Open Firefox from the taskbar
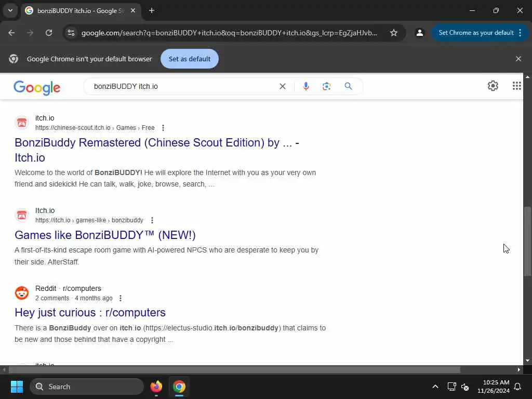 [x=156, y=387]
